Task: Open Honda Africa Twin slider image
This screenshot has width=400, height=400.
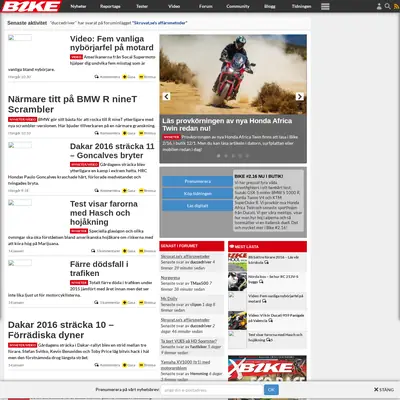Action: pyautogui.click(x=233, y=75)
